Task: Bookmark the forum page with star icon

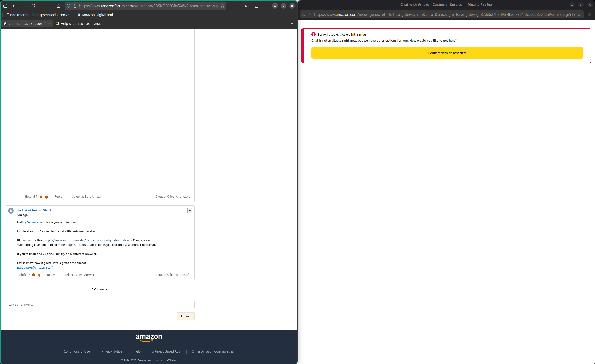Action: click(x=222, y=6)
